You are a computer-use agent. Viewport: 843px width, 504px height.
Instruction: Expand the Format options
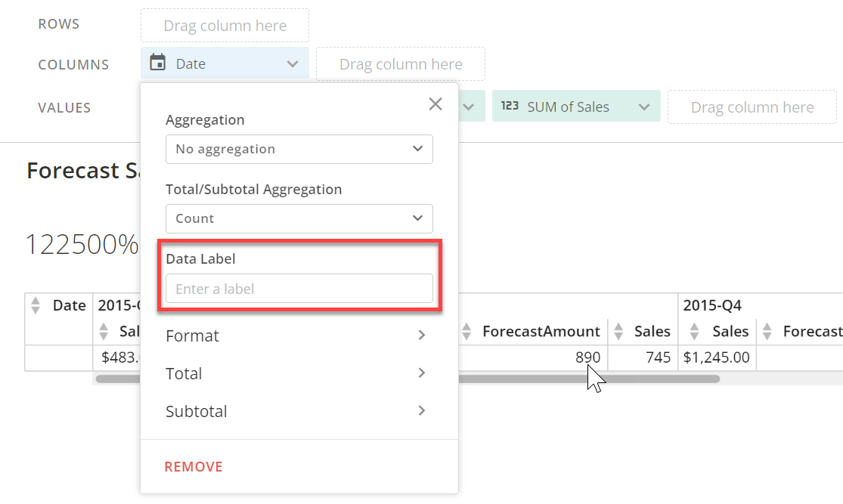(x=299, y=335)
